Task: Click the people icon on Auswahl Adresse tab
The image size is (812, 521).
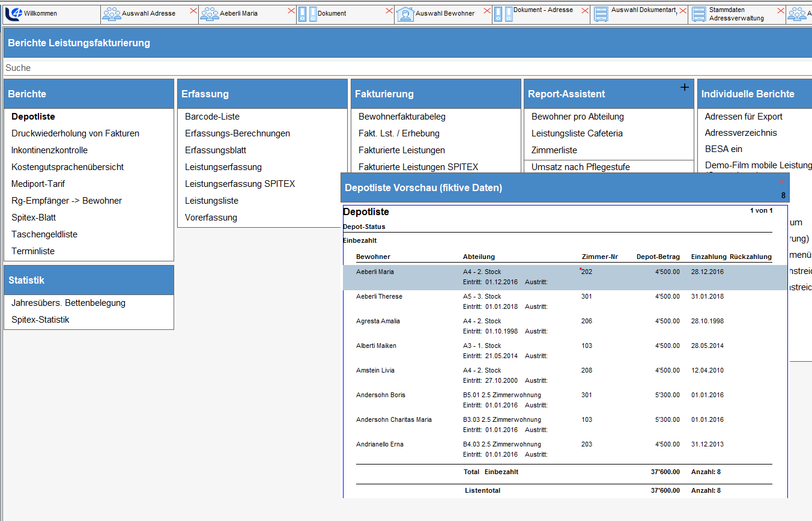Action: click(111, 13)
